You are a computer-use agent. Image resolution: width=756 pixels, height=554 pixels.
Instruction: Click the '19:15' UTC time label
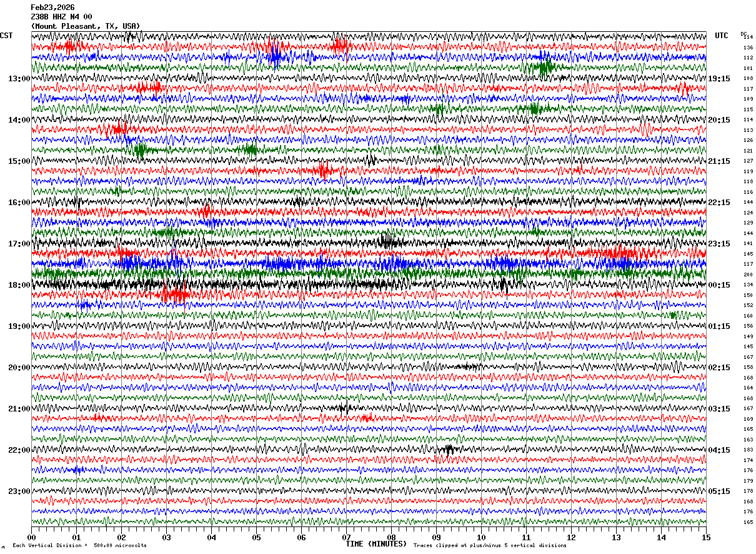click(x=719, y=79)
